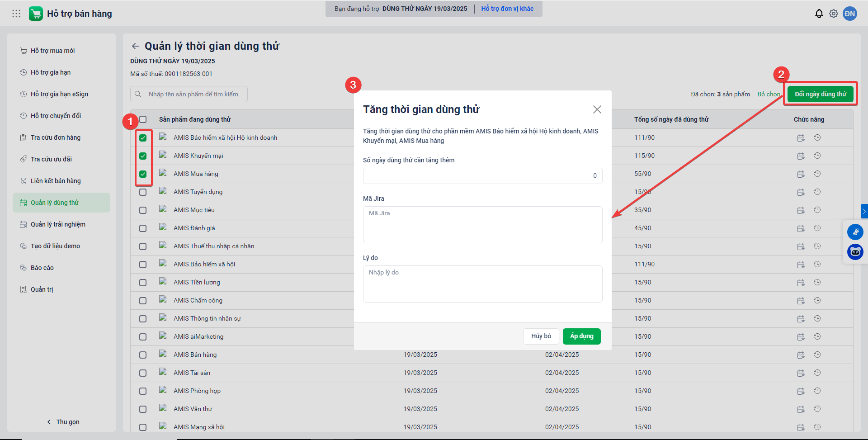The height and width of the screenshot is (440, 868).
Task: Click the Áp dụng button
Action: pyautogui.click(x=581, y=336)
